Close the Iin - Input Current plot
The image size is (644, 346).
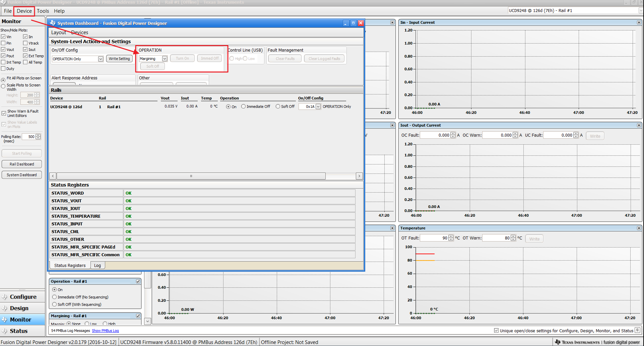[639, 22]
